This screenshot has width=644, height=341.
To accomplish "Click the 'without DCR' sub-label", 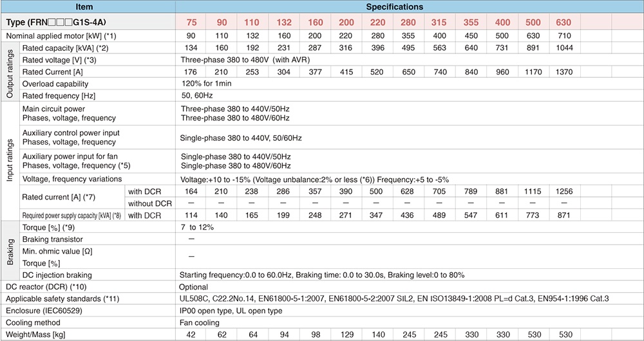I will tap(150, 203).
